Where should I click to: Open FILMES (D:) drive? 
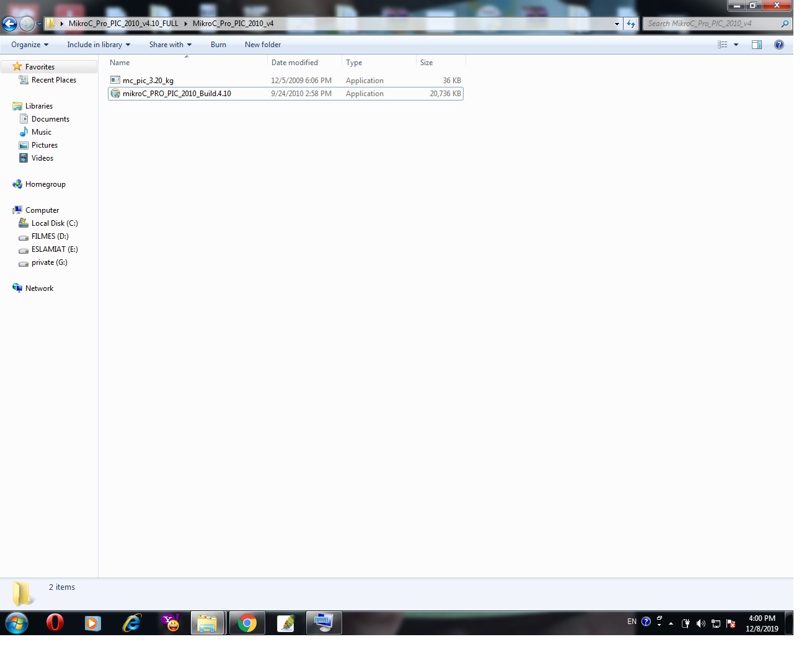(x=50, y=236)
